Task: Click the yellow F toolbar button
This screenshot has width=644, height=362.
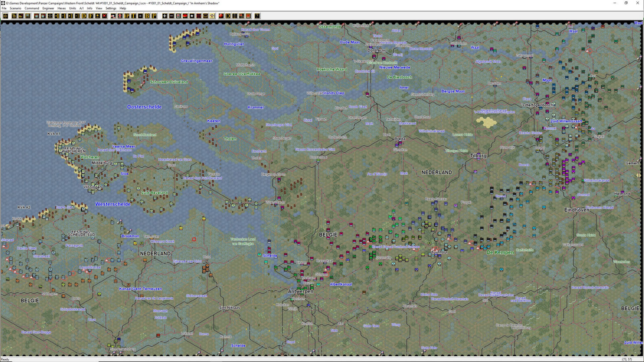Action: coord(91,16)
